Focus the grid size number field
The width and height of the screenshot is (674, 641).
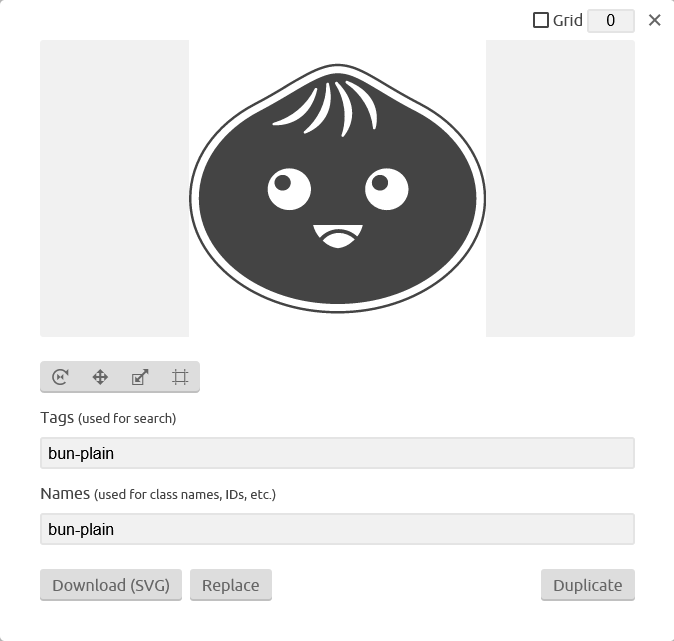[x=611, y=21]
